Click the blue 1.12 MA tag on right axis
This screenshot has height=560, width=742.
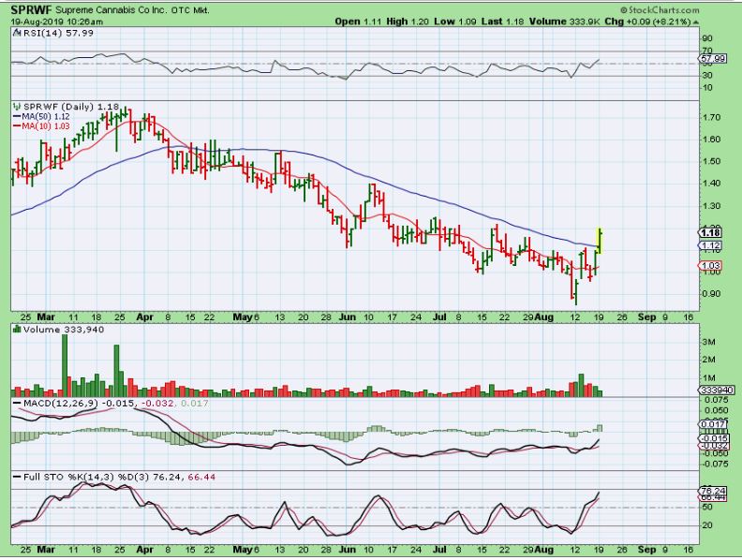pos(710,245)
